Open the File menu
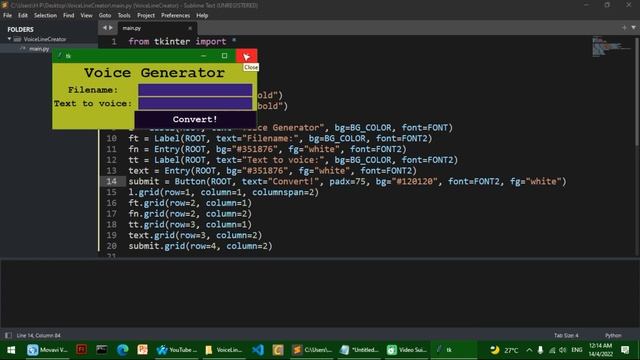 coord(7,16)
